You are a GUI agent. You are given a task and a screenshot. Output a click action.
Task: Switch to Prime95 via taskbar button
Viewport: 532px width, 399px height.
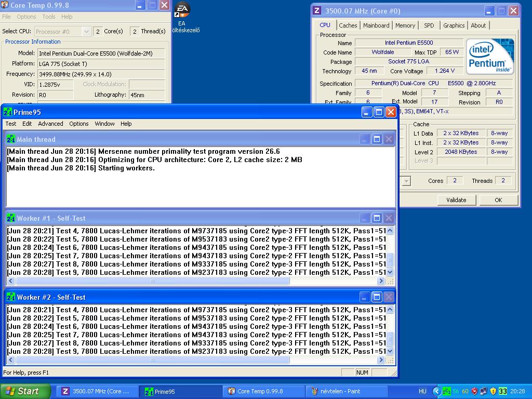[x=181, y=391]
